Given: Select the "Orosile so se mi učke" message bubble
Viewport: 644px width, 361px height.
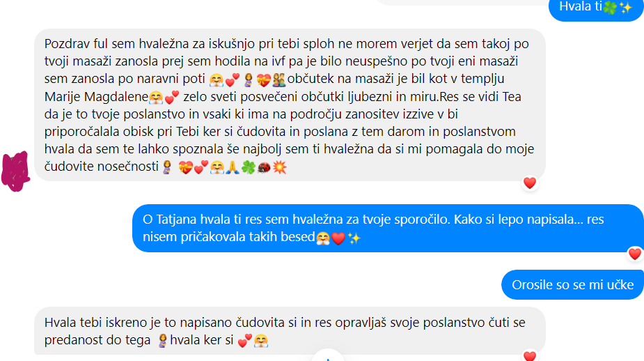Looking at the screenshot, I should (572, 284).
